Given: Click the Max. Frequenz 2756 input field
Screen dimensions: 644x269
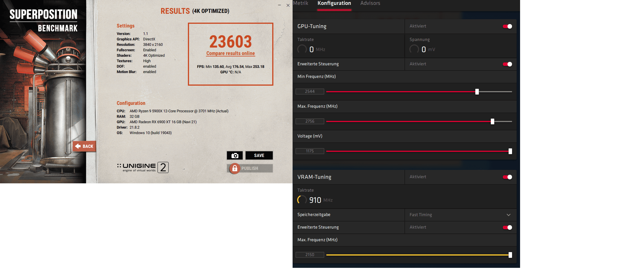Looking at the screenshot, I should 310,121.
